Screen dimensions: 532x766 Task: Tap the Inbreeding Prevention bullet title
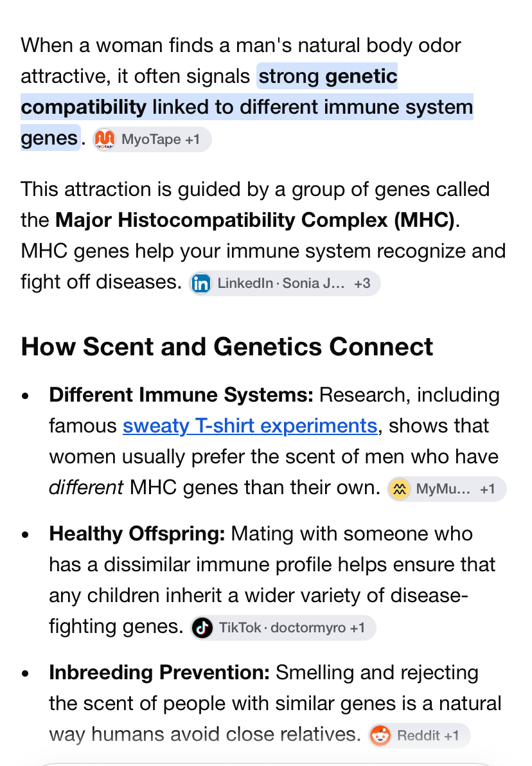coord(160,673)
